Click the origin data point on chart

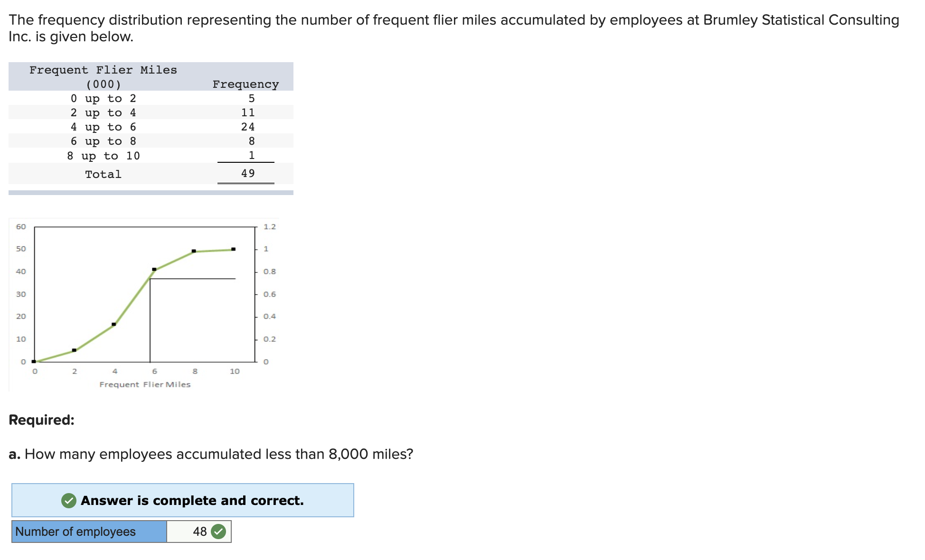point(35,361)
